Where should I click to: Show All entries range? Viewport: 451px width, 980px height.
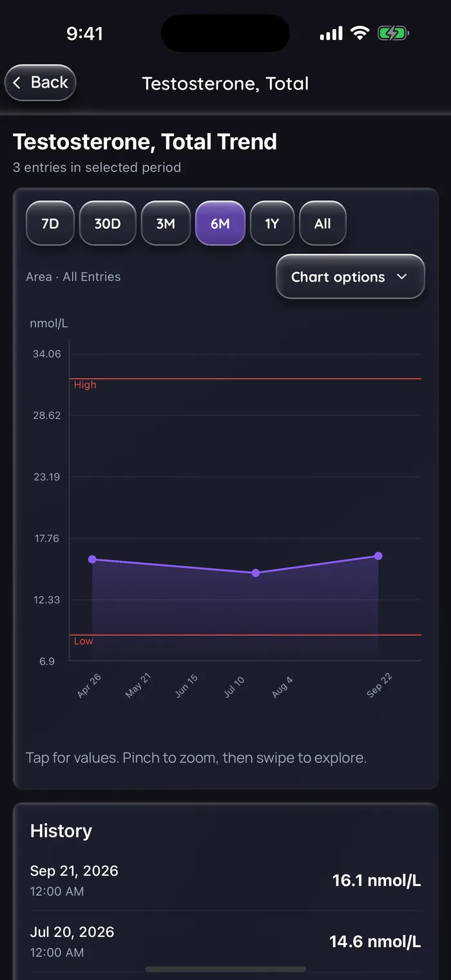tap(323, 224)
